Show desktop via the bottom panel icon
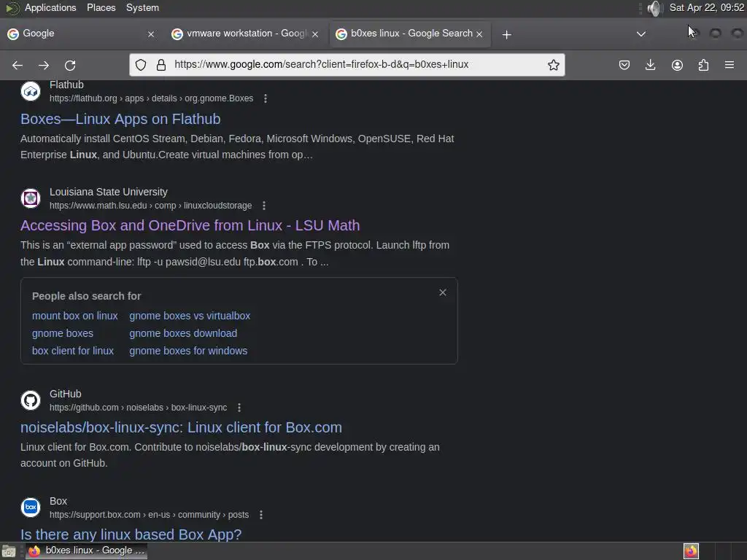The height and width of the screenshot is (560, 747). click(x=9, y=551)
